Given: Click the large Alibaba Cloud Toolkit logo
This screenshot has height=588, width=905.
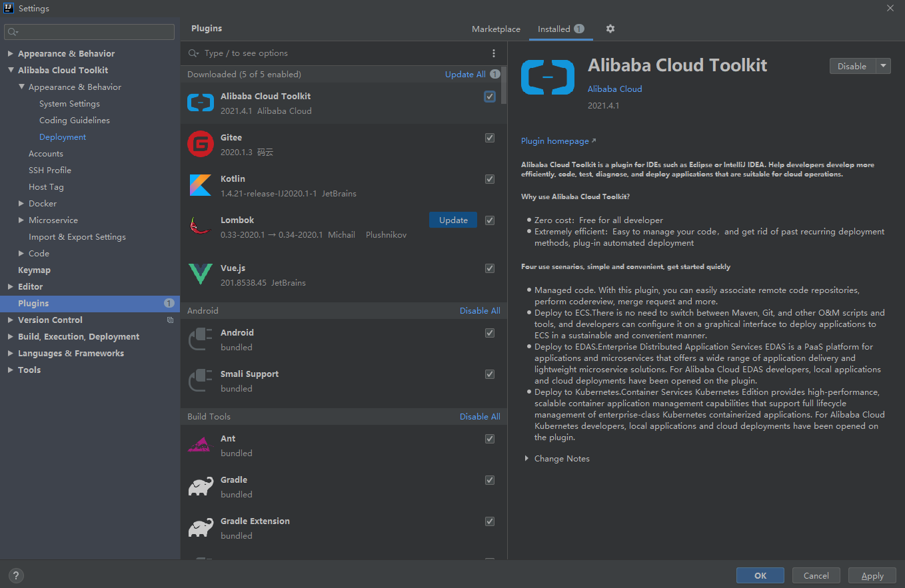Looking at the screenshot, I should (548, 77).
